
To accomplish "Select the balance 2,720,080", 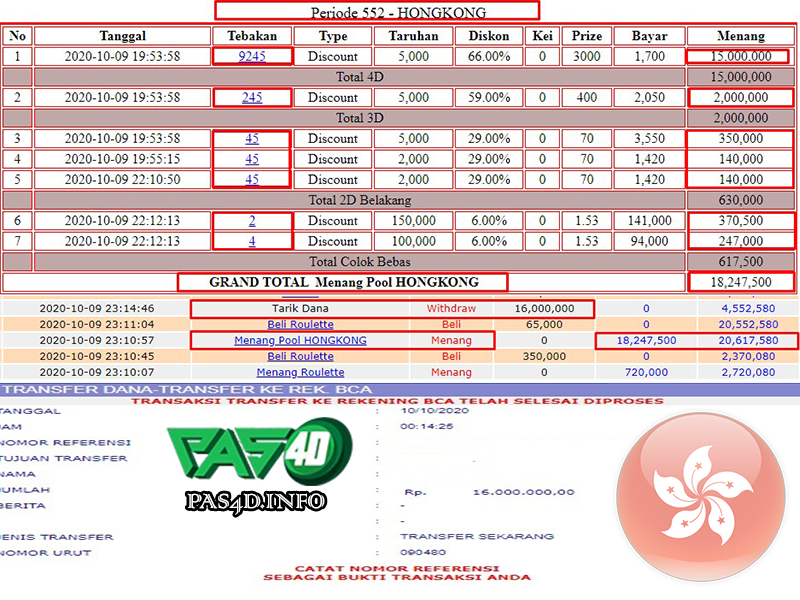I will [x=748, y=372].
